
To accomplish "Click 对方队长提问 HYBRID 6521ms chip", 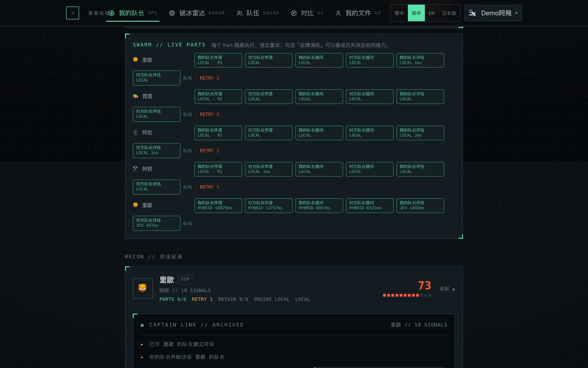I will point(370,205).
